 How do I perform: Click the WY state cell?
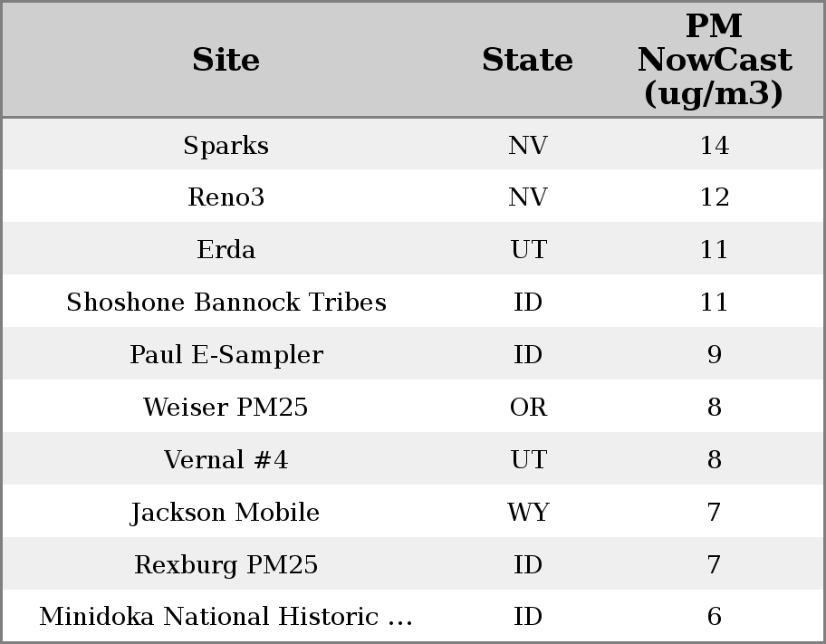pos(527,513)
